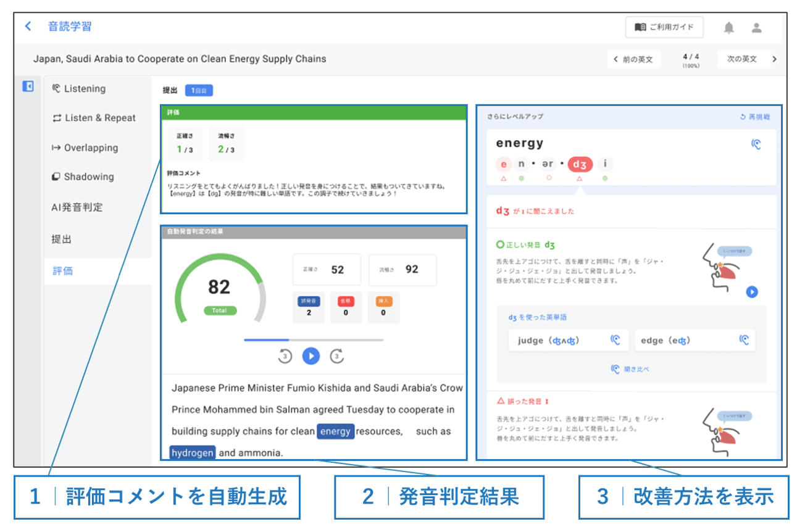The height and width of the screenshot is (532, 805).
Task: Open the notification bell
Action: tap(729, 28)
